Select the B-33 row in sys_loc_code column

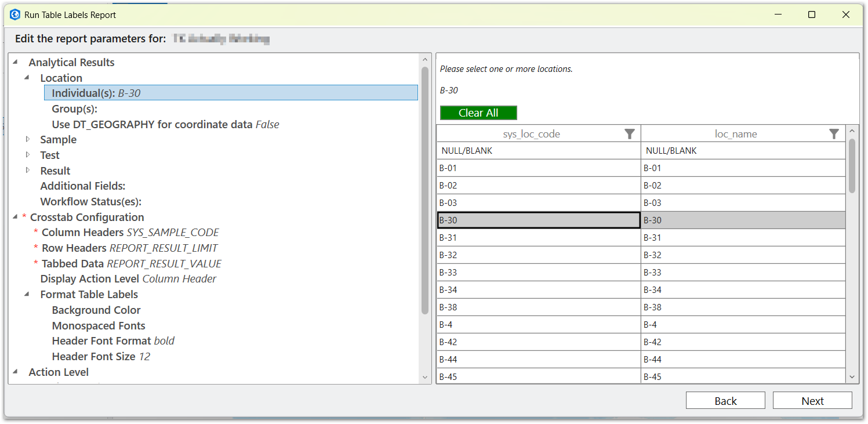pos(538,272)
